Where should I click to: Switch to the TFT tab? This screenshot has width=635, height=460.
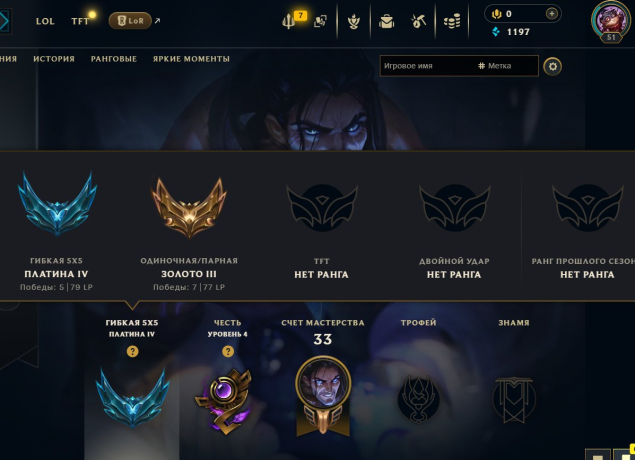[x=80, y=21]
